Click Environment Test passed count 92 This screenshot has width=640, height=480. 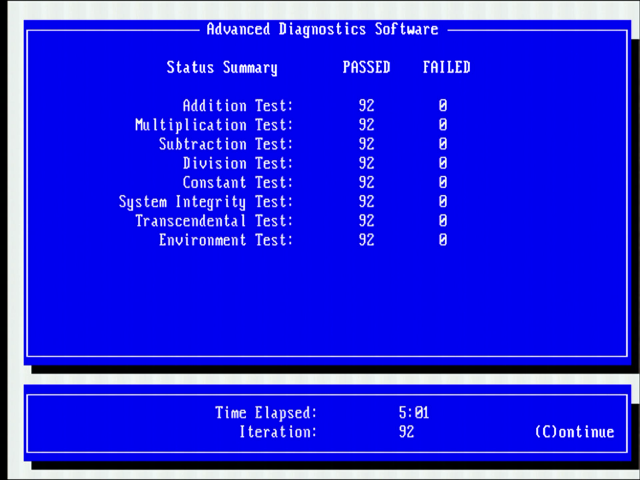(367, 240)
